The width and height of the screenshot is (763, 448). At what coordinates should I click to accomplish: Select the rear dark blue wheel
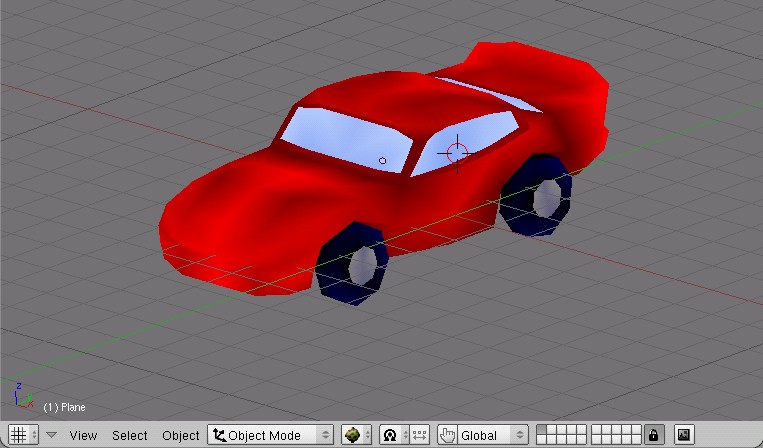536,195
